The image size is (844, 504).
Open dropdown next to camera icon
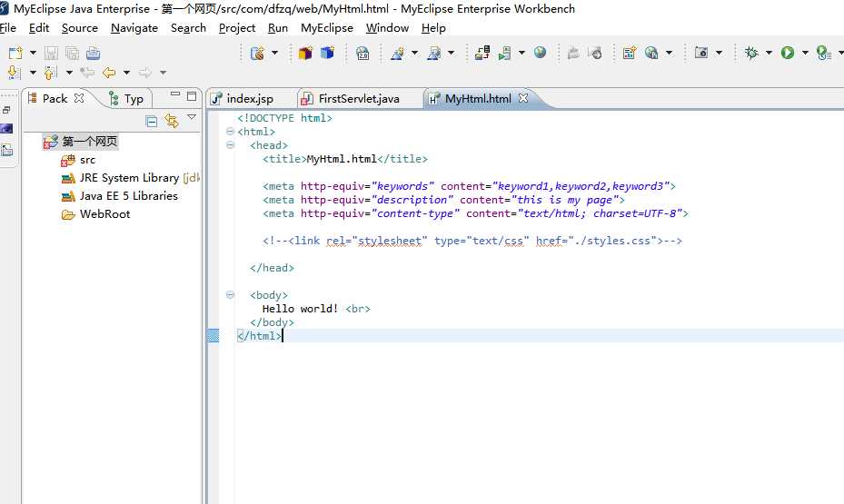pos(719,53)
